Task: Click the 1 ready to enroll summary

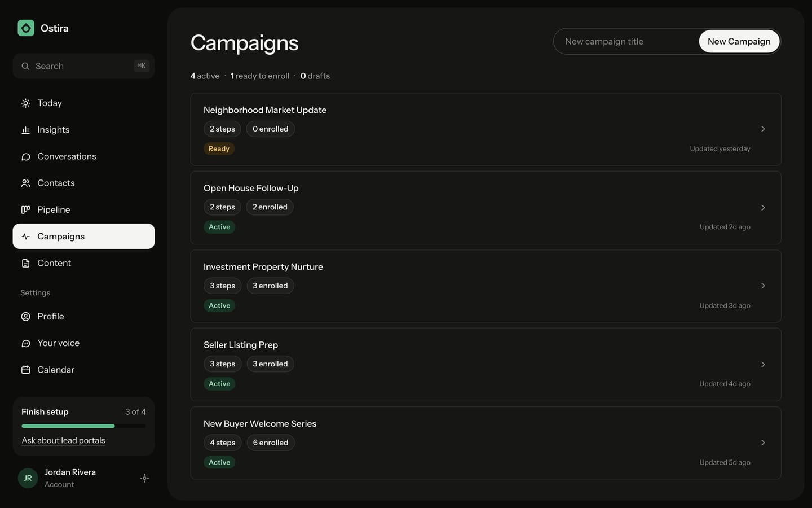Action: coord(260,76)
